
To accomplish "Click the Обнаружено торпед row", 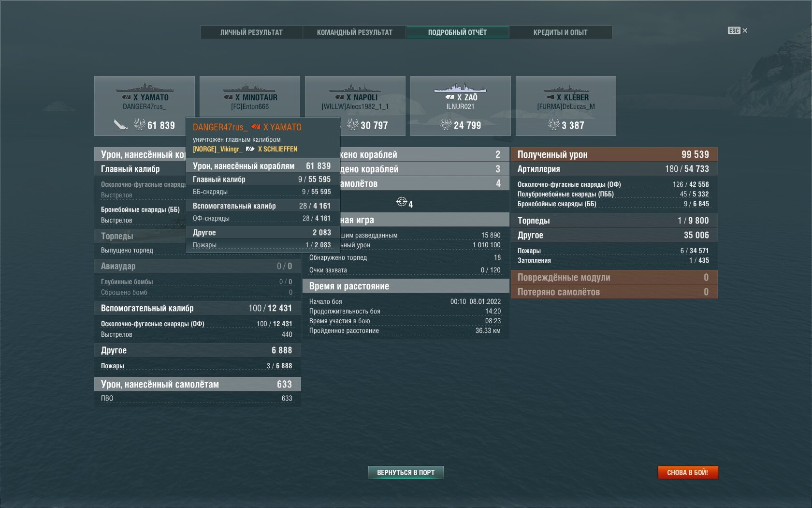I will click(x=406, y=257).
